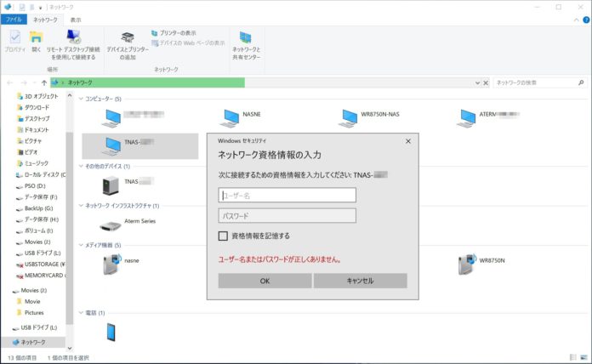
Task: Switch to large icons view in status bar
Action: point(584,357)
